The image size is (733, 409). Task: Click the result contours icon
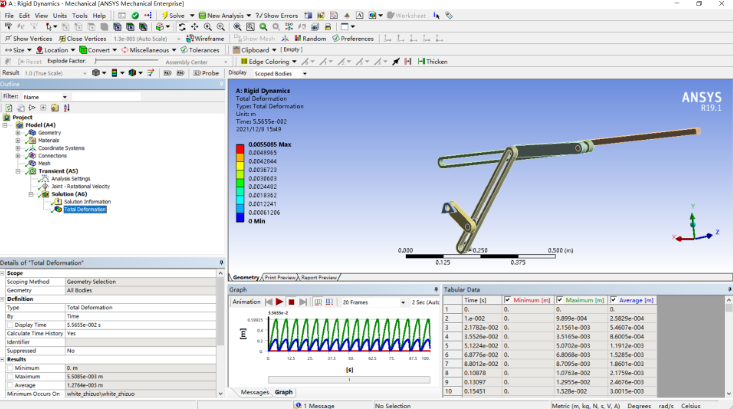pos(116,73)
